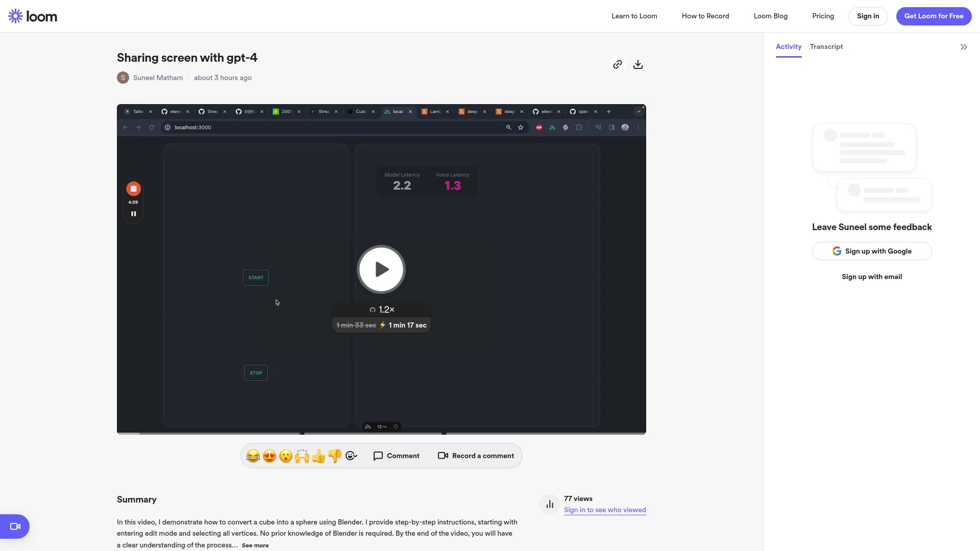Click the browser three-dot menu in video
The width and height of the screenshot is (980, 551).
coord(638,128)
